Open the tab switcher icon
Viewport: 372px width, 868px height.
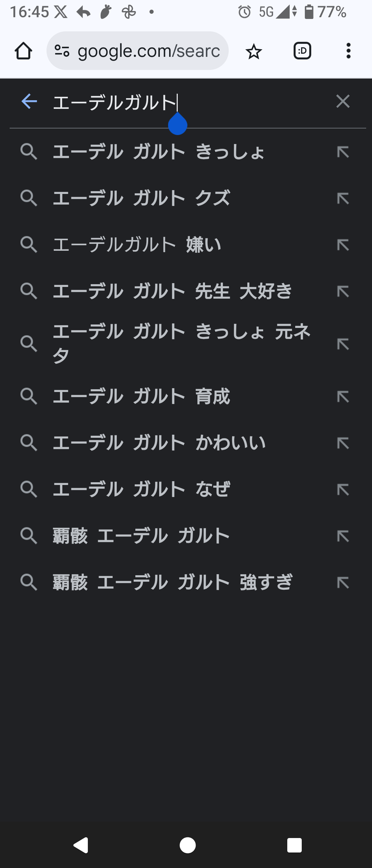pyautogui.click(x=302, y=51)
